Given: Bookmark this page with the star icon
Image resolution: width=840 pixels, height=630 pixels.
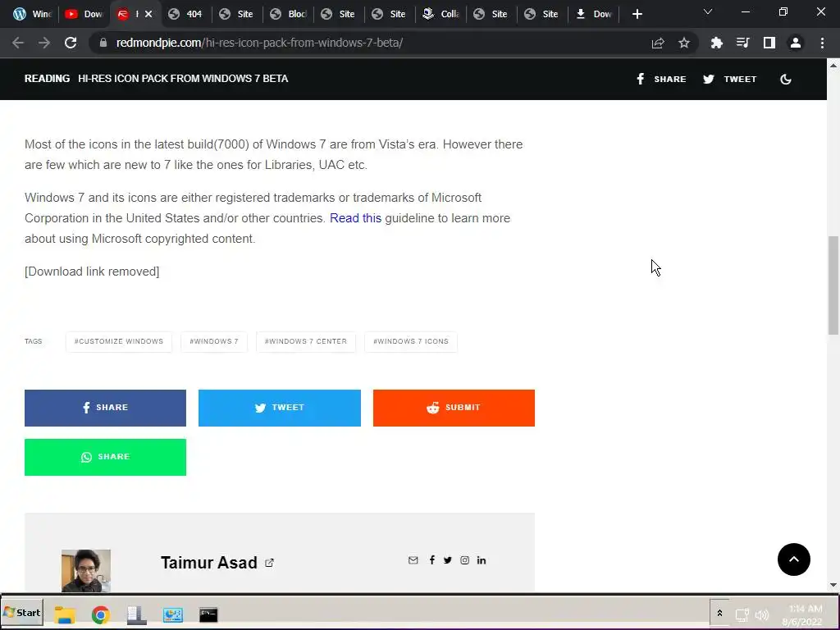Looking at the screenshot, I should tap(684, 43).
